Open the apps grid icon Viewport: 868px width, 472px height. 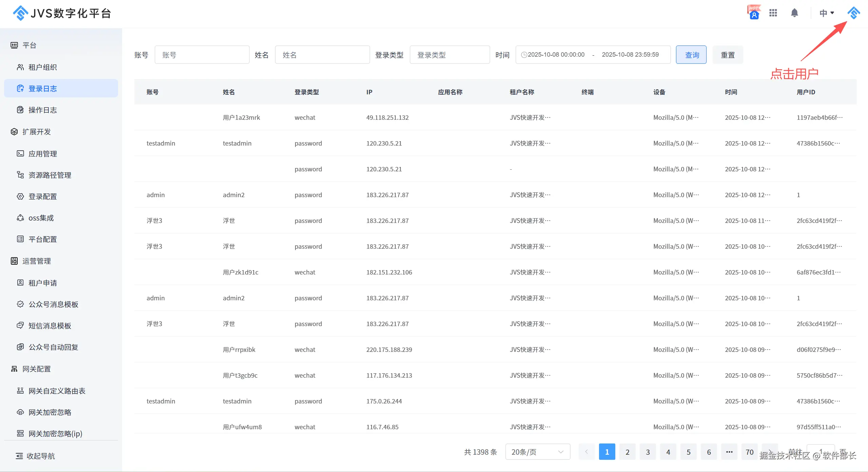point(773,13)
